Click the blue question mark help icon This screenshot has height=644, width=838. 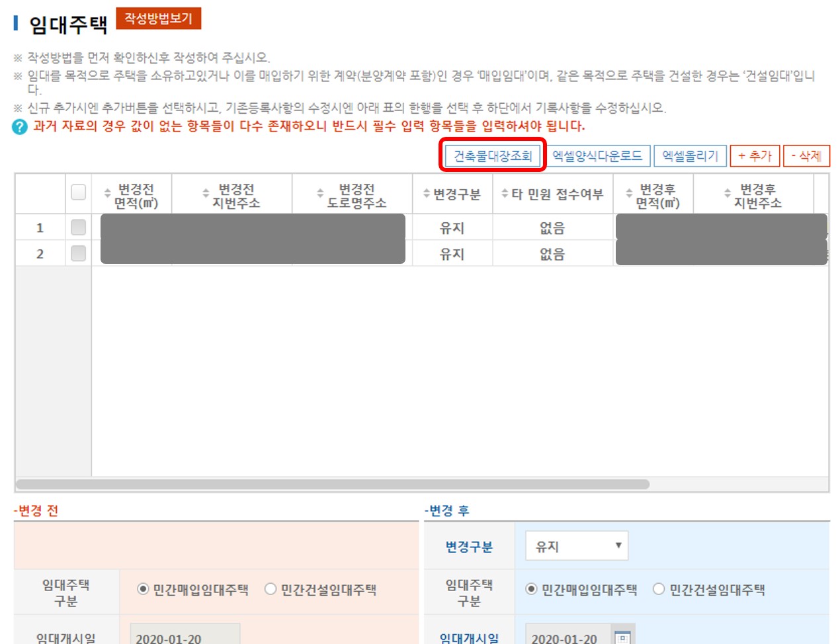(20, 127)
